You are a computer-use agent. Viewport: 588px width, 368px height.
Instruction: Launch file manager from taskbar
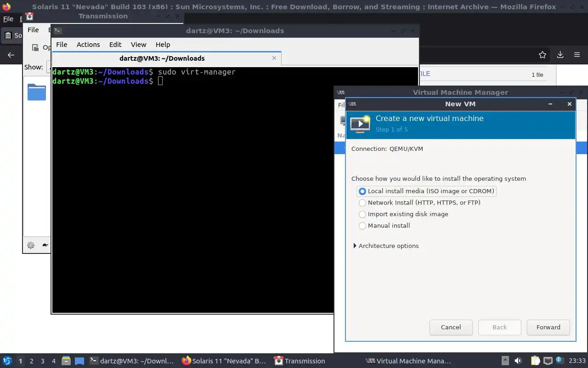tap(66, 361)
